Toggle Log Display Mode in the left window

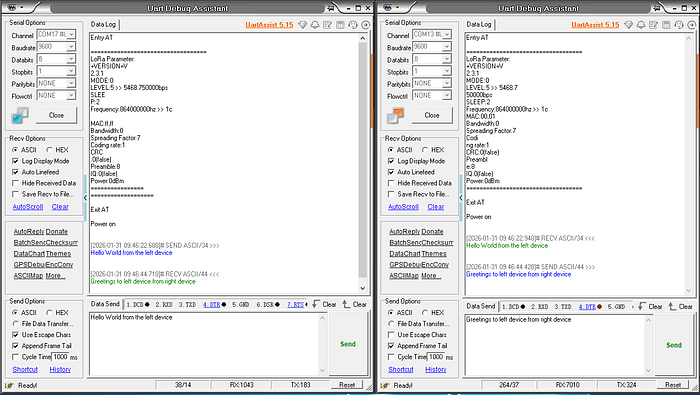click(16, 161)
